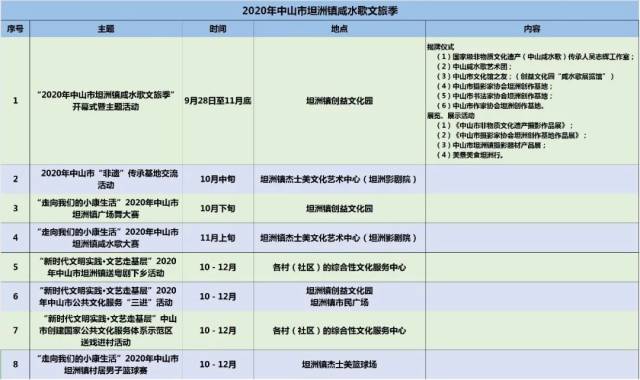Click the sequence number "6" cell

pos(15,297)
